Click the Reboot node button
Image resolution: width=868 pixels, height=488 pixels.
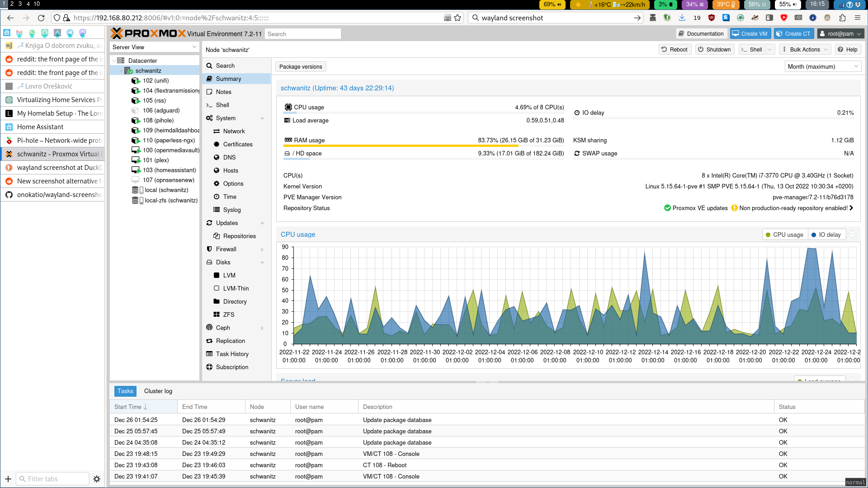pos(674,50)
